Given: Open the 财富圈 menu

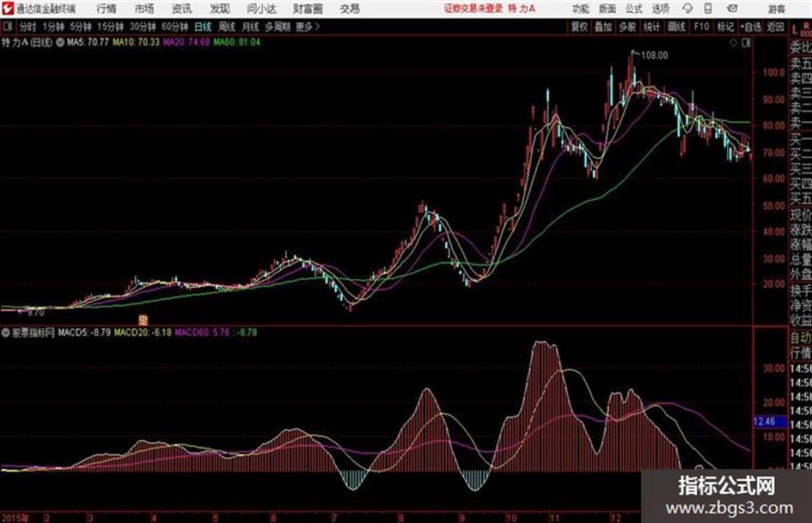Looking at the screenshot, I should point(308,9).
